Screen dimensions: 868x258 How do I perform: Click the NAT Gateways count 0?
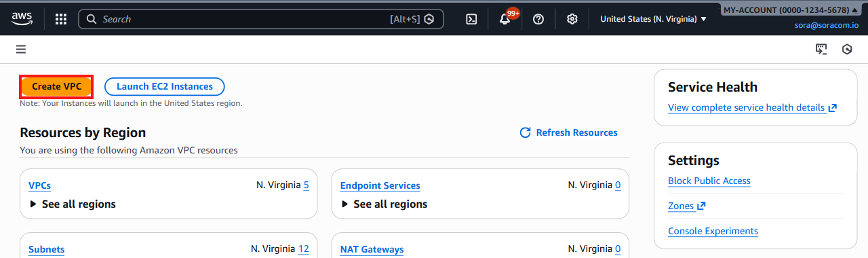(x=618, y=248)
